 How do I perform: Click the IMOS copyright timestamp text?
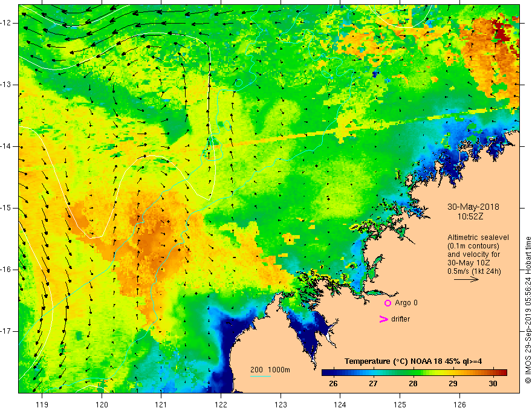tap(528, 310)
